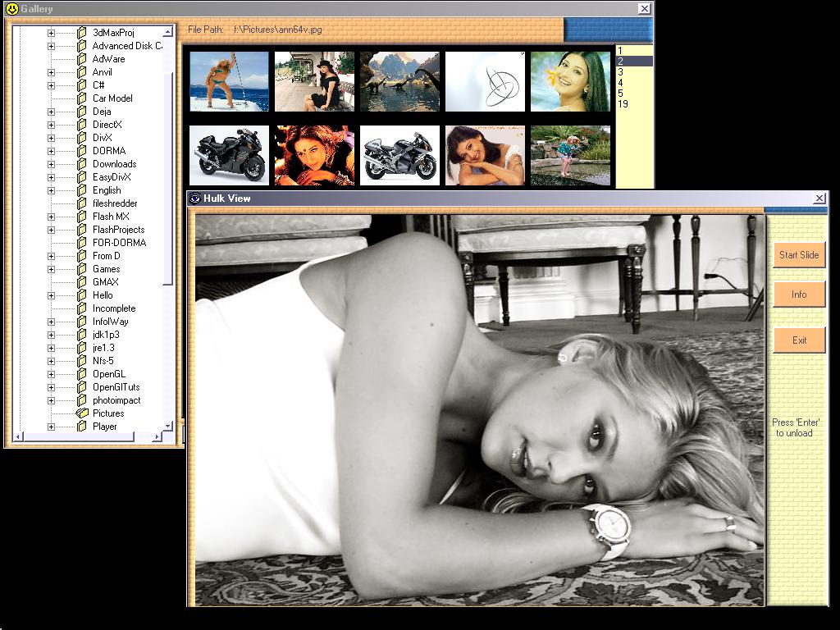The height and width of the screenshot is (630, 840).
Task: Expand the photoimpact folder node
Action: (x=51, y=400)
